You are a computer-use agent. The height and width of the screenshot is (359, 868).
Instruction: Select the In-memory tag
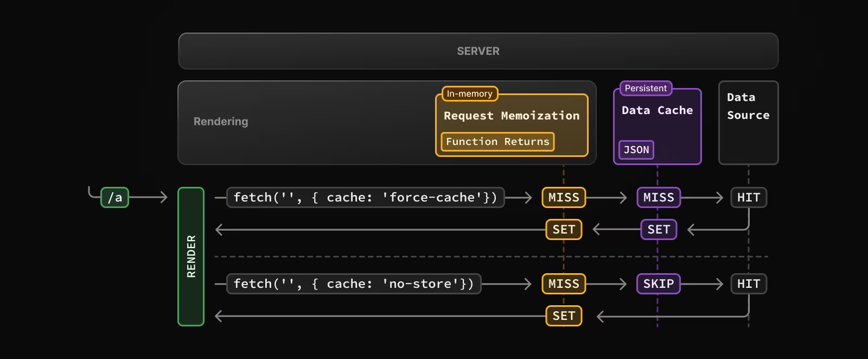tap(469, 93)
